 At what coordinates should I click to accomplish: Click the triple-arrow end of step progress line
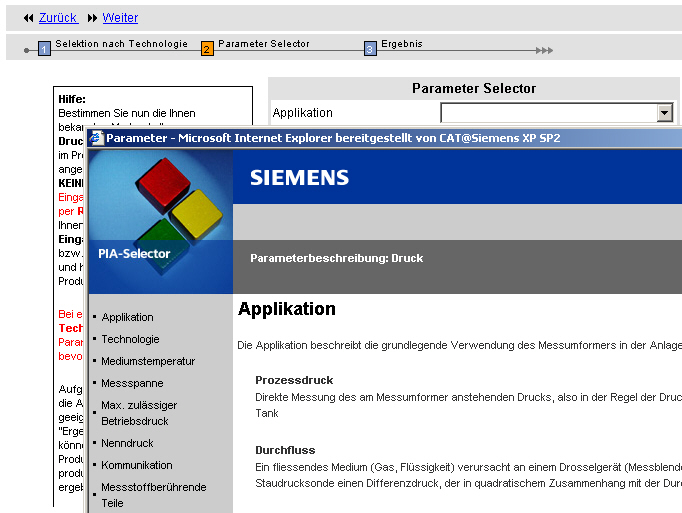(x=544, y=50)
